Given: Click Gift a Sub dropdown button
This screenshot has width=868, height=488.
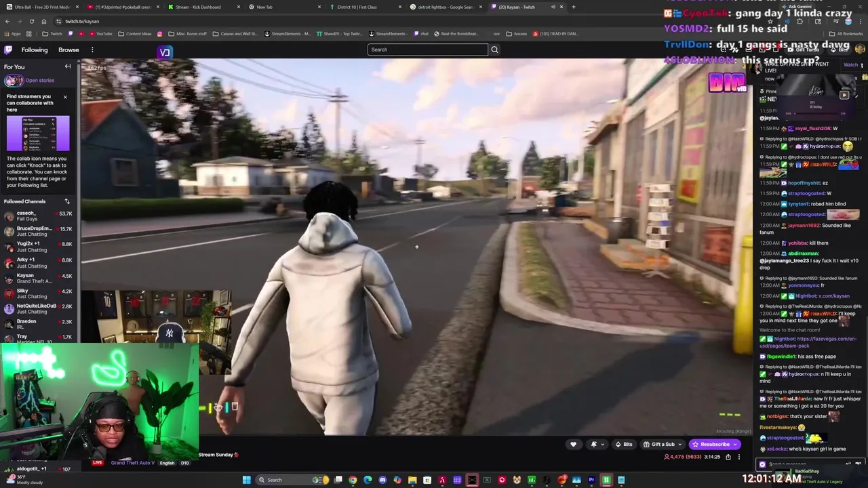Looking at the screenshot, I should pos(662,445).
